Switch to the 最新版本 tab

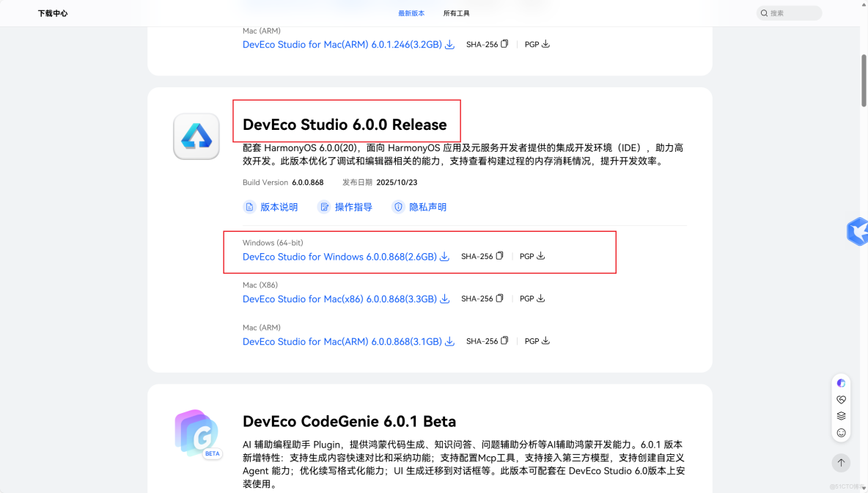(412, 12)
